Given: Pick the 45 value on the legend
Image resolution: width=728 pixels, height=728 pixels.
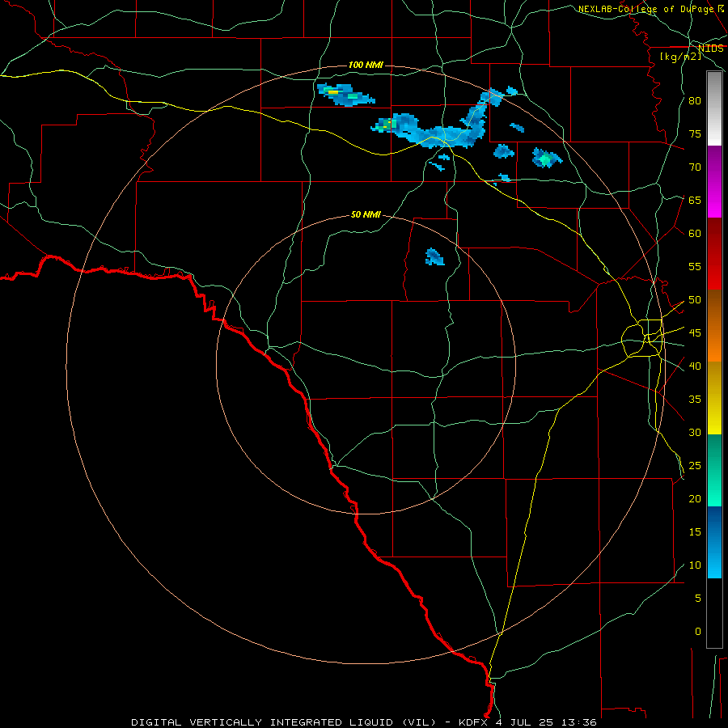Looking at the screenshot, I should click(x=695, y=333).
